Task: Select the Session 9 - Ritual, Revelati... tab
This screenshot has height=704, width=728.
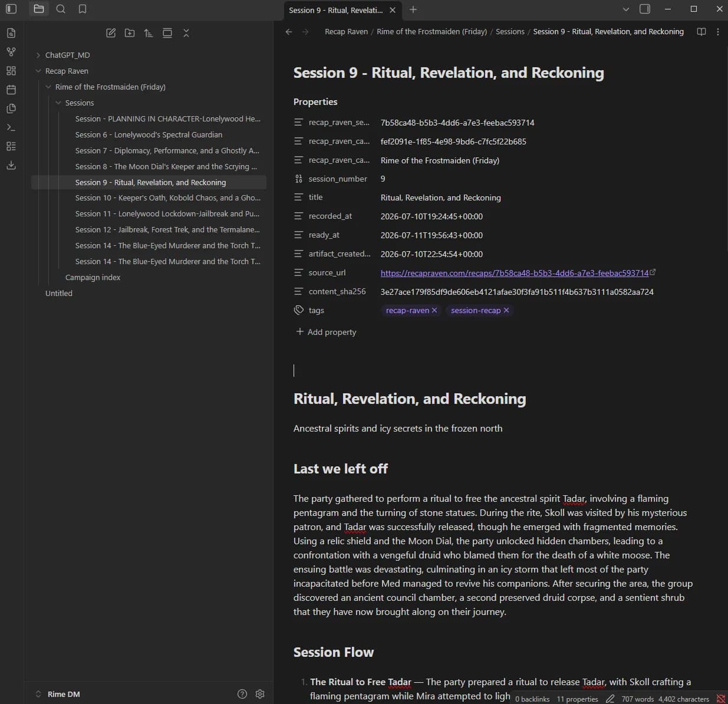Action: point(336,10)
